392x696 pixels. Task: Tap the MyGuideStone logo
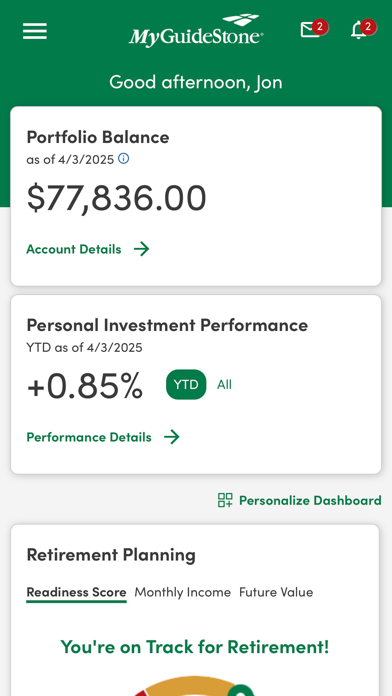tap(196, 30)
